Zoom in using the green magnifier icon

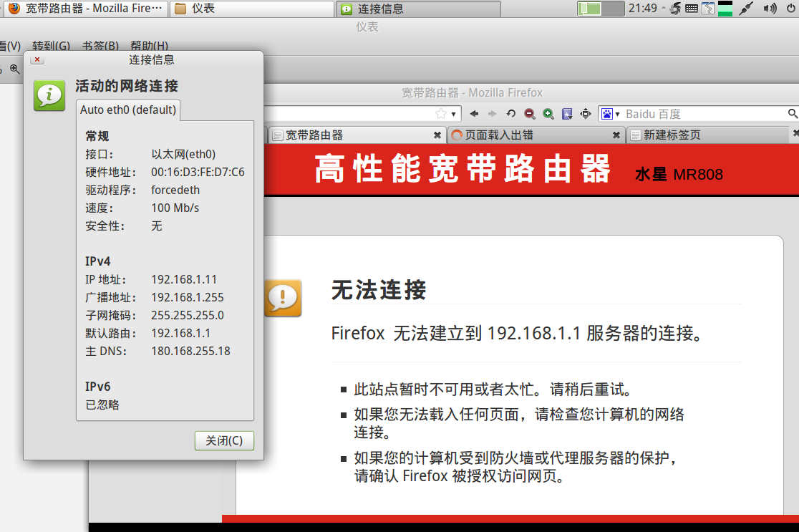coord(548,114)
